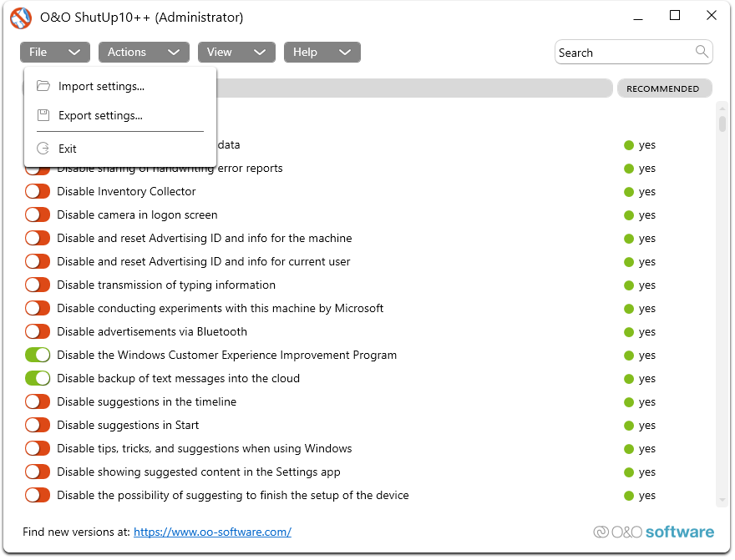
Task: Click the RECOMMENDED column header
Action: (x=664, y=88)
